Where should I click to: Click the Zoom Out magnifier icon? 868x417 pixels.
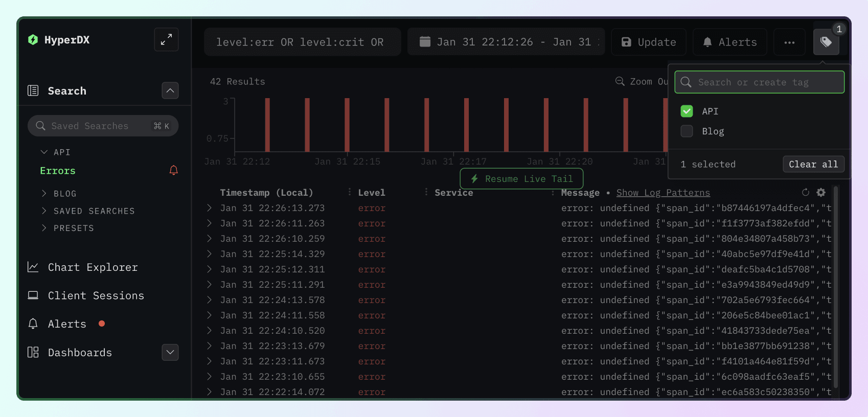(x=620, y=82)
